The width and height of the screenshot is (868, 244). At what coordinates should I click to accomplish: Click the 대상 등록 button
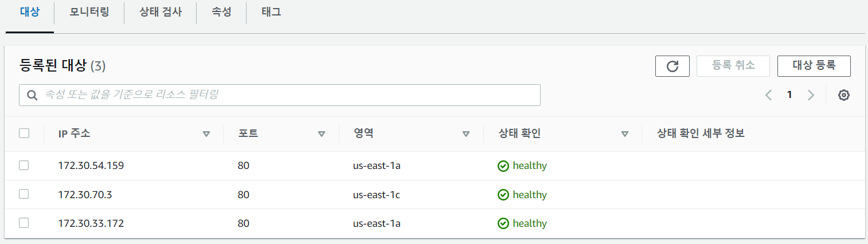click(x=814, y=66)
